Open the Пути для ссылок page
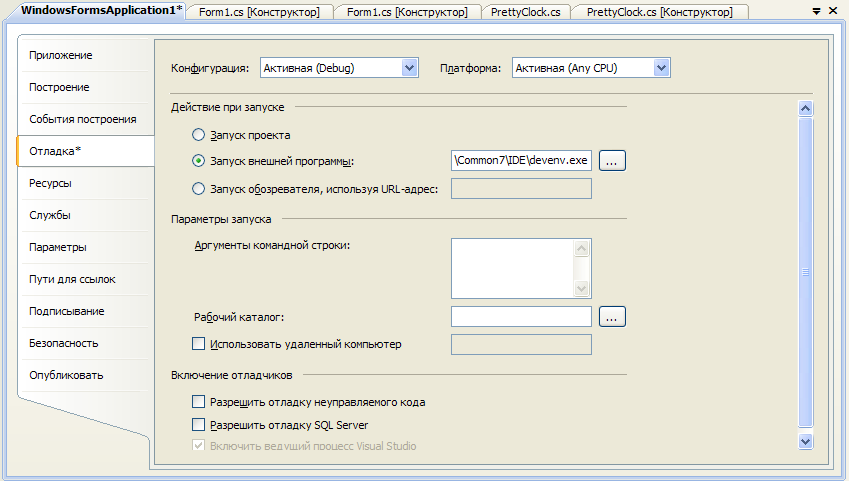This screenshot has width=849, height=481. [84, 279]
